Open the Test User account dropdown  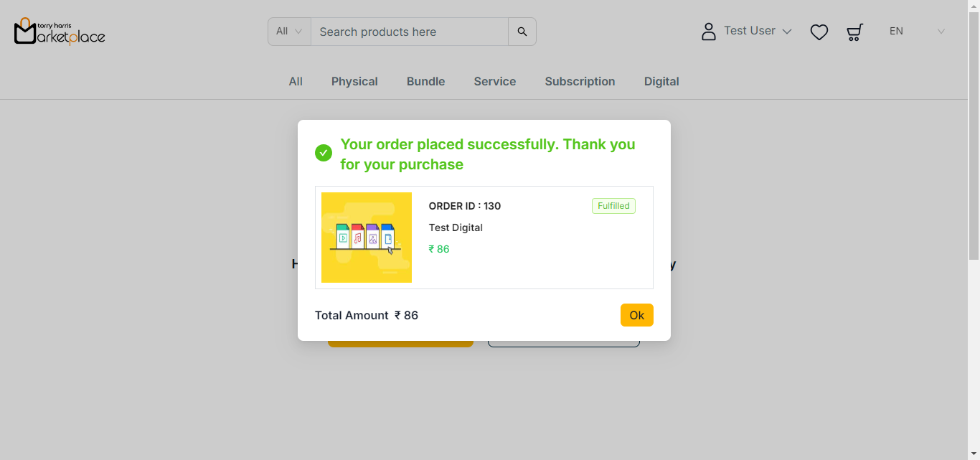(758, 31)
